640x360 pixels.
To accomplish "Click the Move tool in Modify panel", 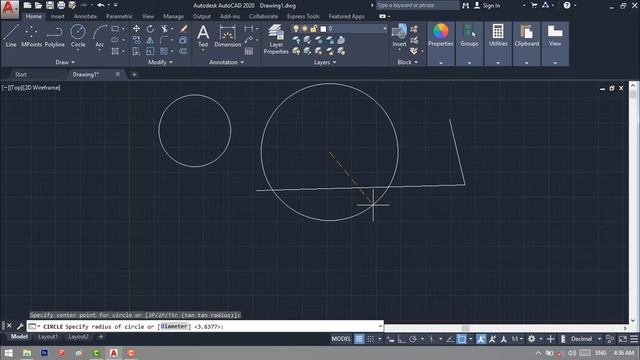I will [136, 29].
